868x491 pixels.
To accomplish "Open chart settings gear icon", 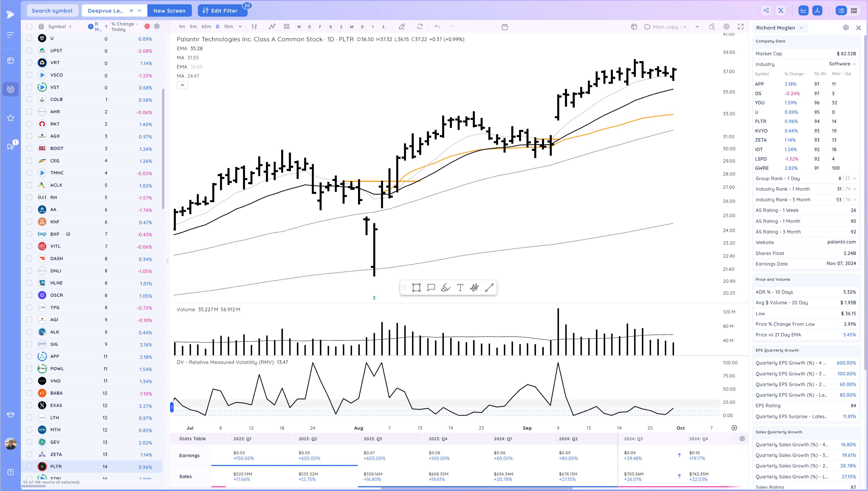I will [x=726, y=27].
